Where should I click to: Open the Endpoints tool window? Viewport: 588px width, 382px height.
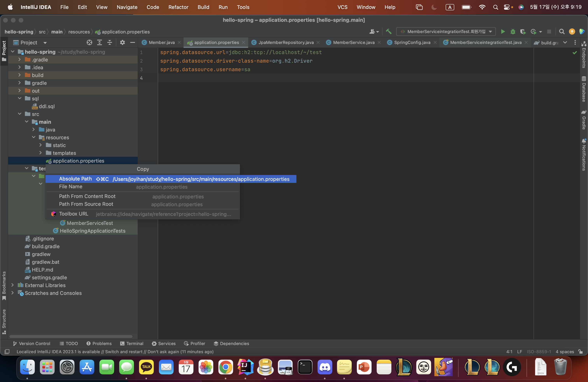click(584, 55)
